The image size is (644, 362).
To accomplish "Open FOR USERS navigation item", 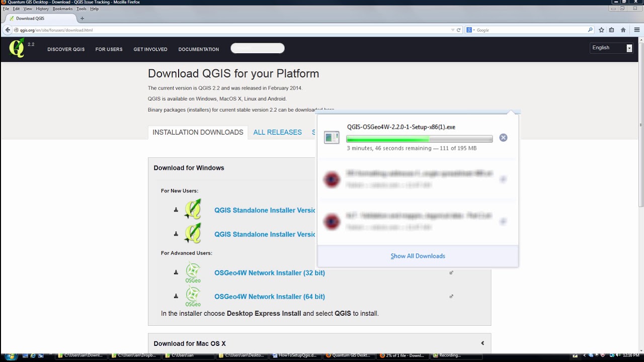I will tap(109, 49).
